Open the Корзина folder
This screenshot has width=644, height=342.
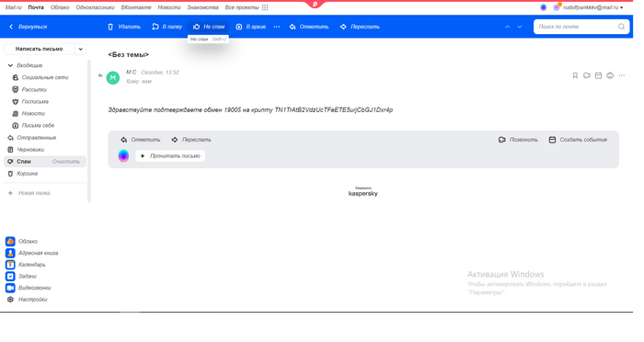(x=23, y=173)
